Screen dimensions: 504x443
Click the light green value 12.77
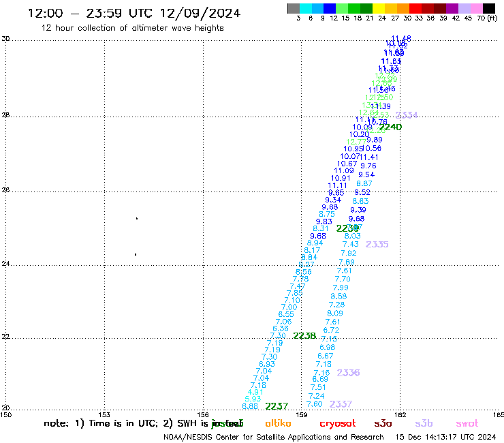pos(356,142)
